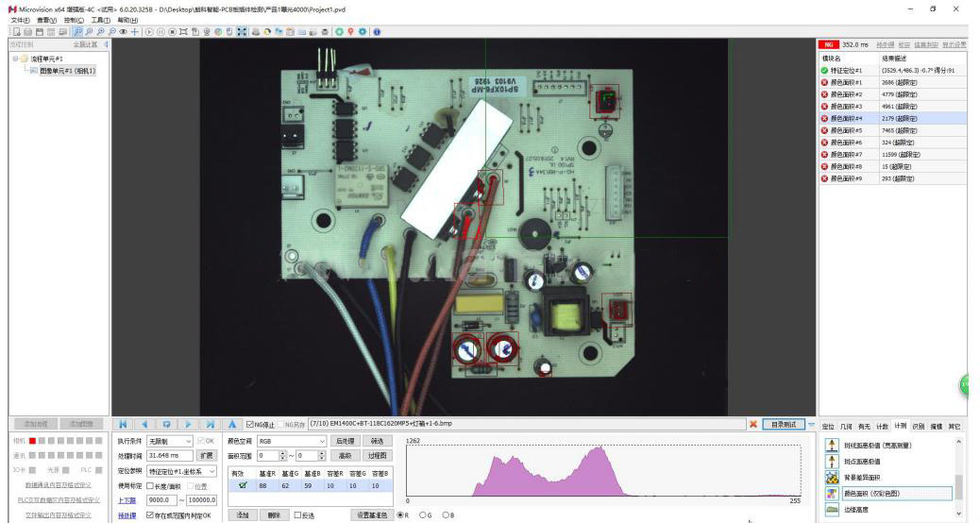The image size is (980, 523).
Task: Open the 执行条件 无限制 dropdown
Action: tap(169, 441)
